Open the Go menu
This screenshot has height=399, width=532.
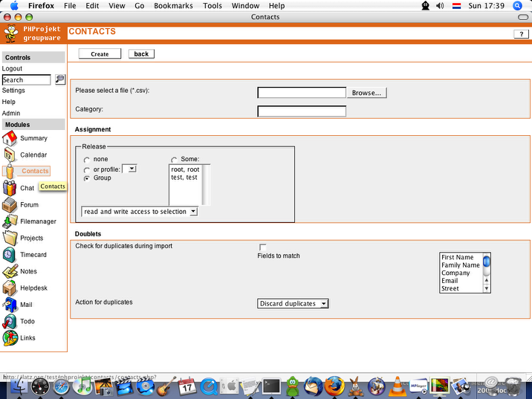click(140, 6)
